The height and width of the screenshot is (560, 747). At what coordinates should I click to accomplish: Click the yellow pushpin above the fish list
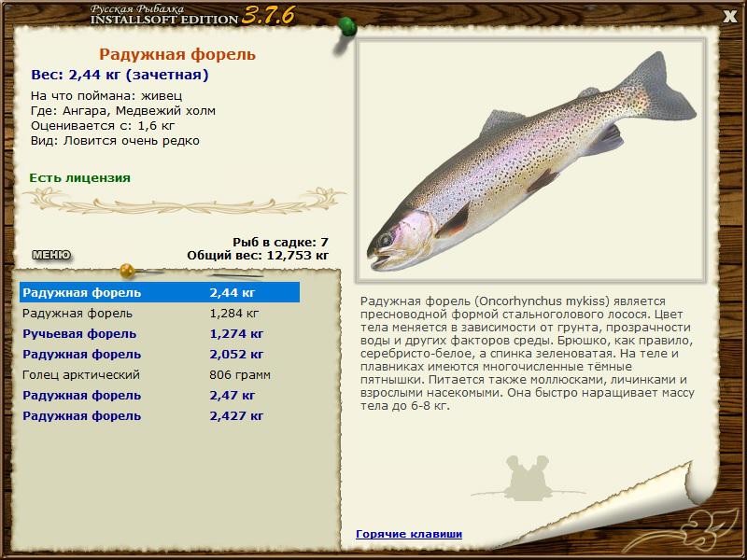(x=128, y=271)
